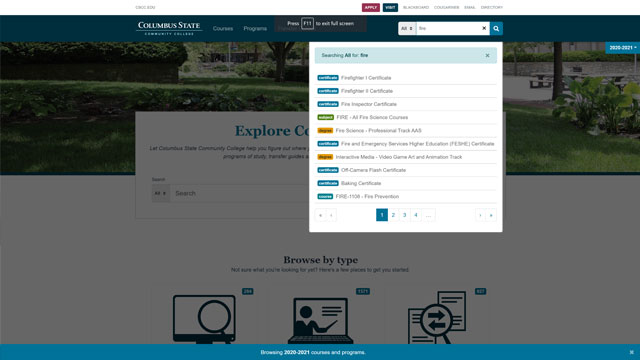
Task: Click the ellipsis more pages button
Action: [x=428, y=215]
